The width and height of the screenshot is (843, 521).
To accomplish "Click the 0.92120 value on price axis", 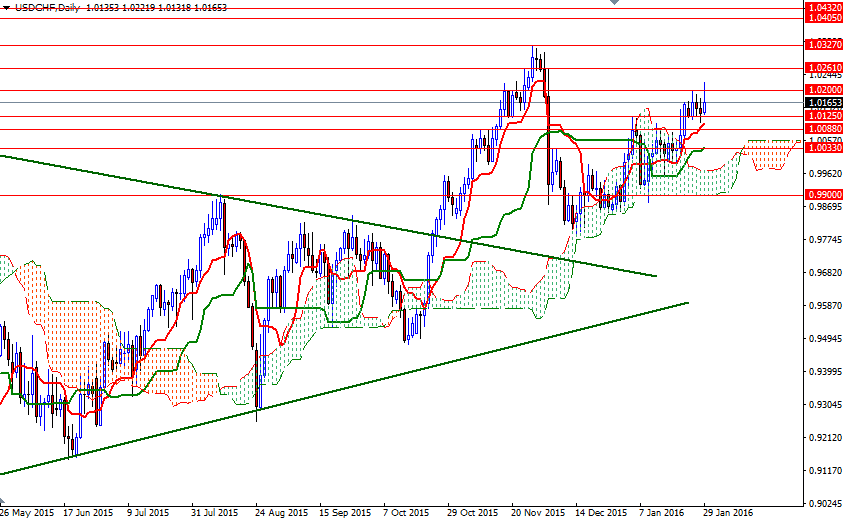I will click(x=825, y=438).
